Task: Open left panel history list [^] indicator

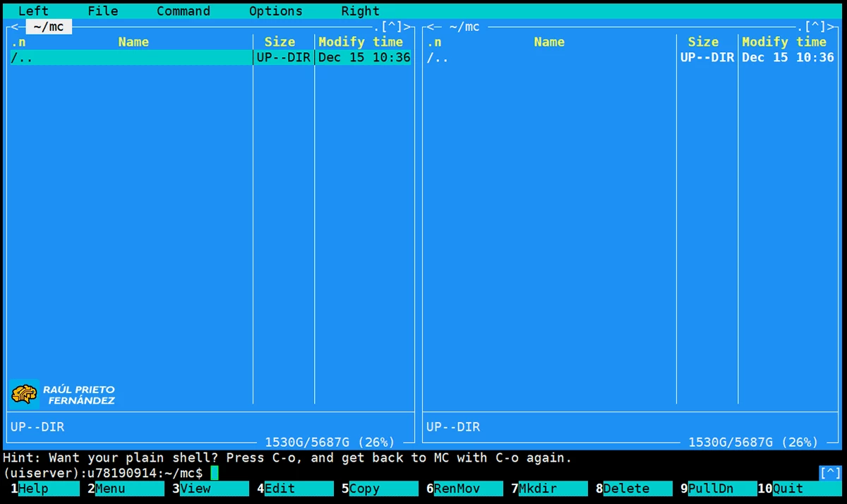Action: (392, 27)
